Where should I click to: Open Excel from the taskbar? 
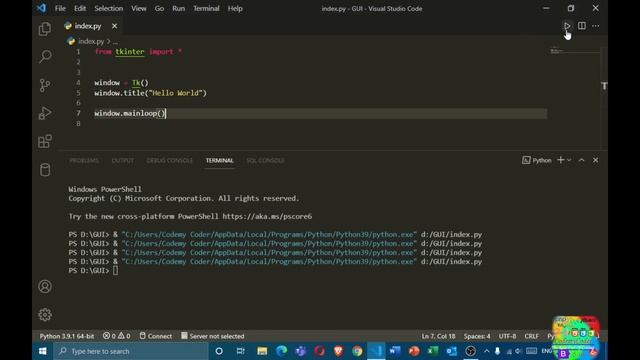point(433,351)
